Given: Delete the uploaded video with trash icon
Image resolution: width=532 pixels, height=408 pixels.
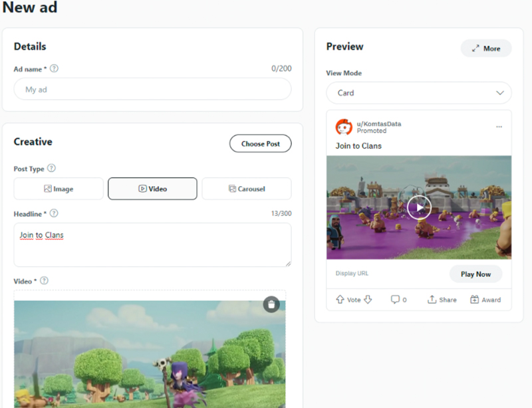Looking at the screenshot, I should [271, 304].
